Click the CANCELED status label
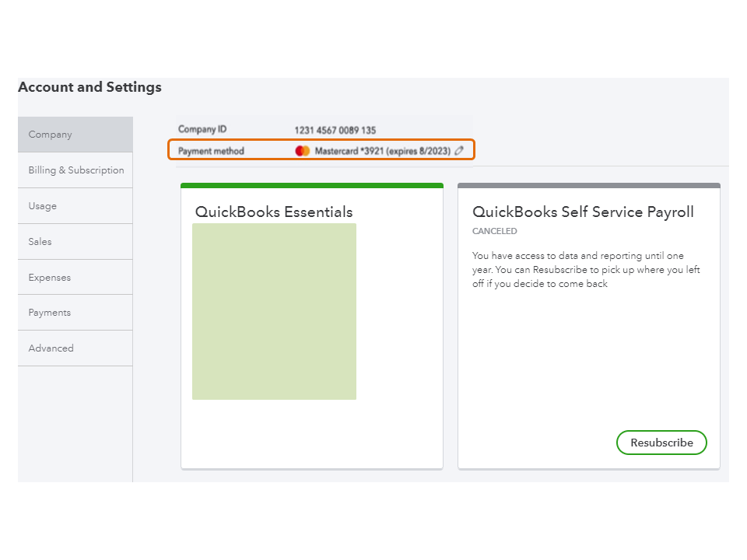This screenshot has width=747, height=560. (494, 231)
